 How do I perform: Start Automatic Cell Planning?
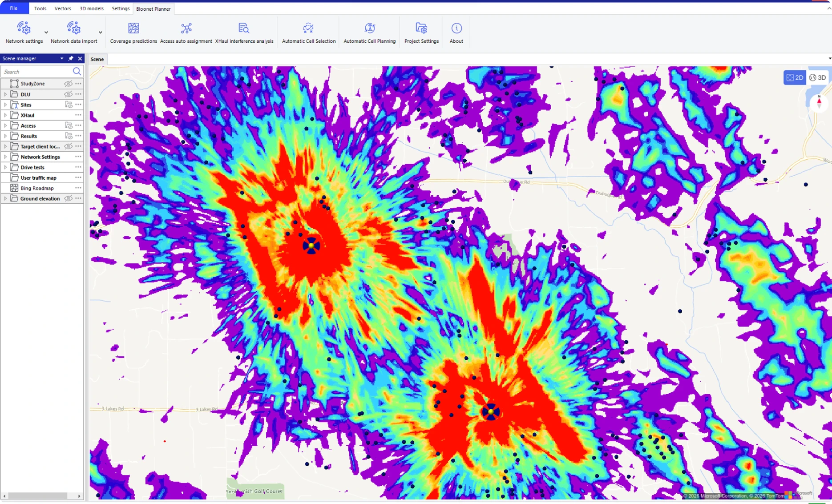click(369, 32)
